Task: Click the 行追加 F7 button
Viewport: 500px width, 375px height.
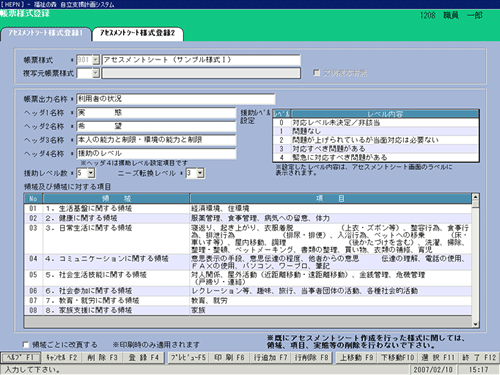Action: point(270,358)
